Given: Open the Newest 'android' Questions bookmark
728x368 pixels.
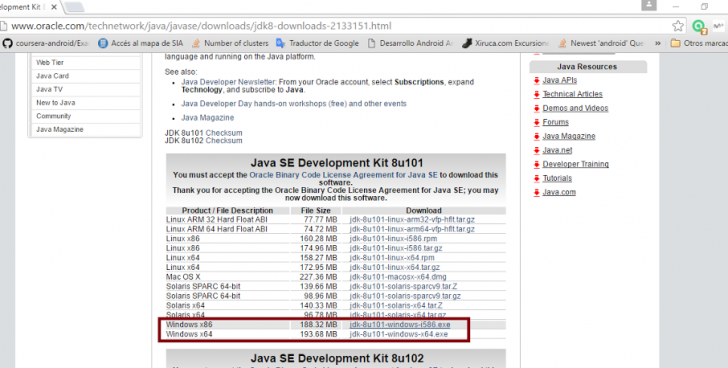Looking at the screenshot, I should [601, 43].
